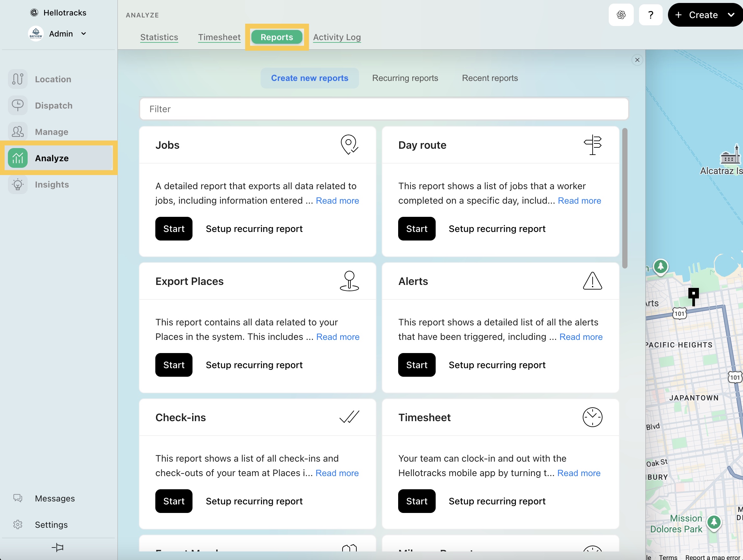Image resolution: width=743 pixels, height=560 pixels.
Task: Open Settings gear icon
Action: pyautogui.click(x=18, y=524)
